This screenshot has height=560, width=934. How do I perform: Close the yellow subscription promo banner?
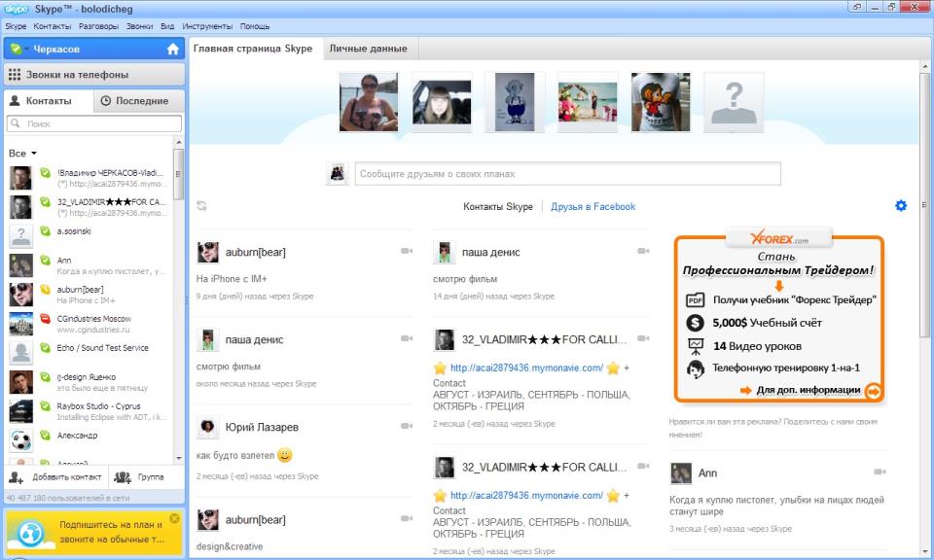tap(174, 518)
